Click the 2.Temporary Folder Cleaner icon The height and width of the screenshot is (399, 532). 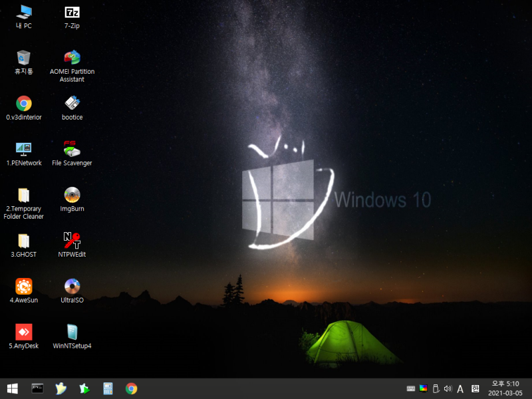(24, 195)
